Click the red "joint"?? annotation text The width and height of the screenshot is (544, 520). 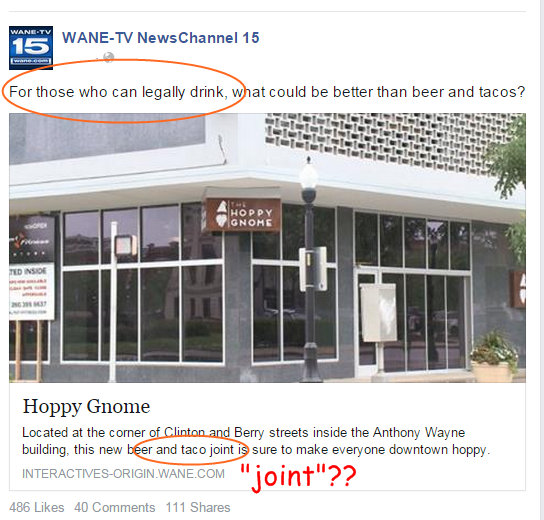pos(298,476)
